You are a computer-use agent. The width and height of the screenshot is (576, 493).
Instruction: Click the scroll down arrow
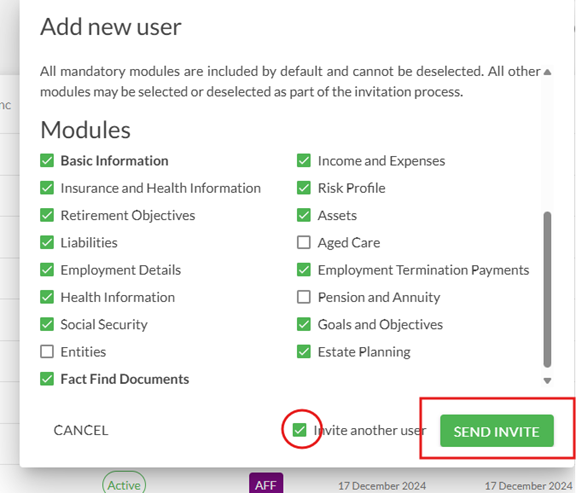(547, 381)
